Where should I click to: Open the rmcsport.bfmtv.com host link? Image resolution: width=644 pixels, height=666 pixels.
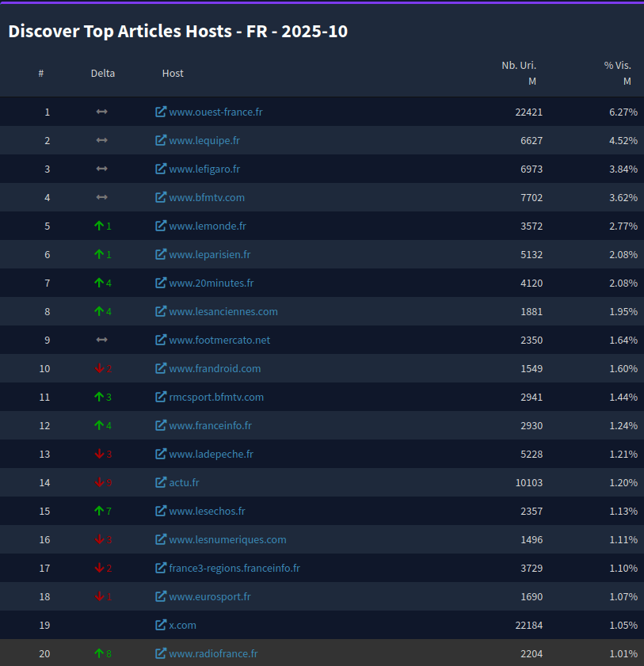[x=216, y=397]
